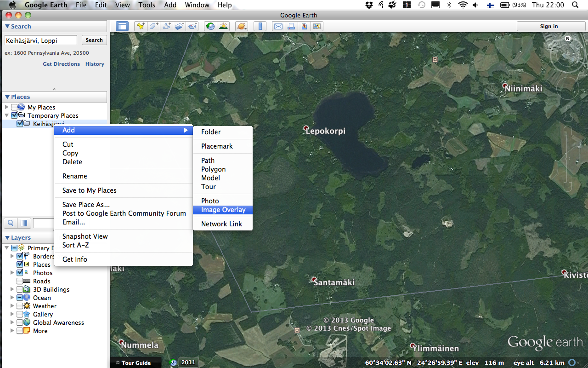Collapse the Places panel triangle
The height and width of the screenshot is (368, 588).
(7, 97)
